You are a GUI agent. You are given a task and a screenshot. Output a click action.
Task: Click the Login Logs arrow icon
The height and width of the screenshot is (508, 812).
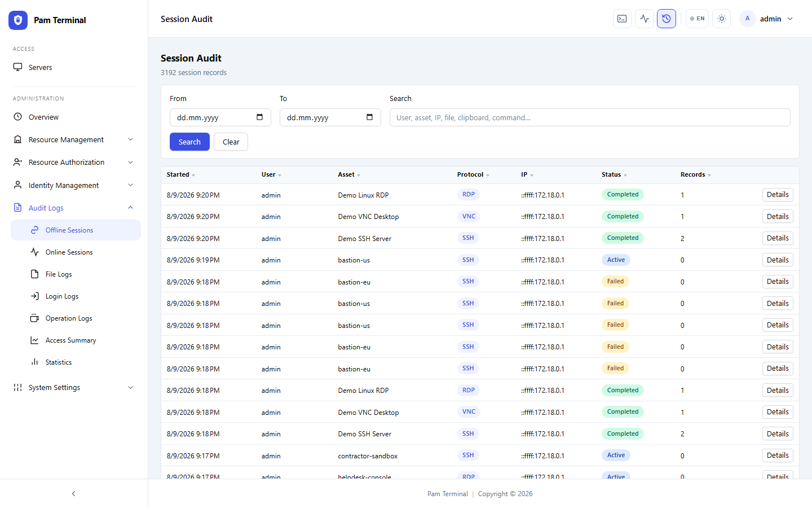click(35, 296)
